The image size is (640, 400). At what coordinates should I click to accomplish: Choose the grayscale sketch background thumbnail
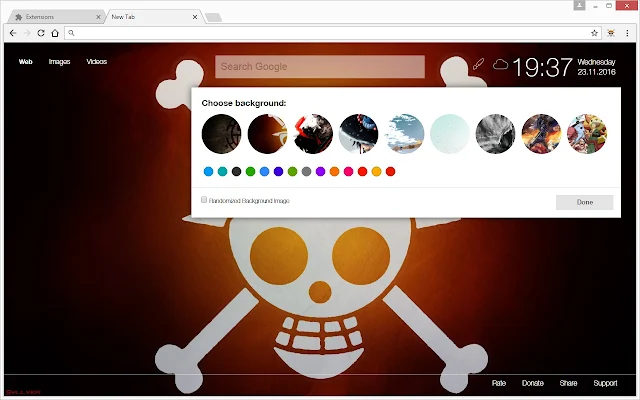[496, 134]
